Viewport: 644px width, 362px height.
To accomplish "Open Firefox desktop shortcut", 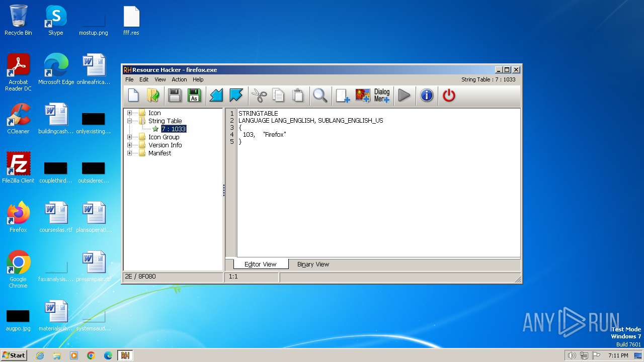I will (18, 217).
